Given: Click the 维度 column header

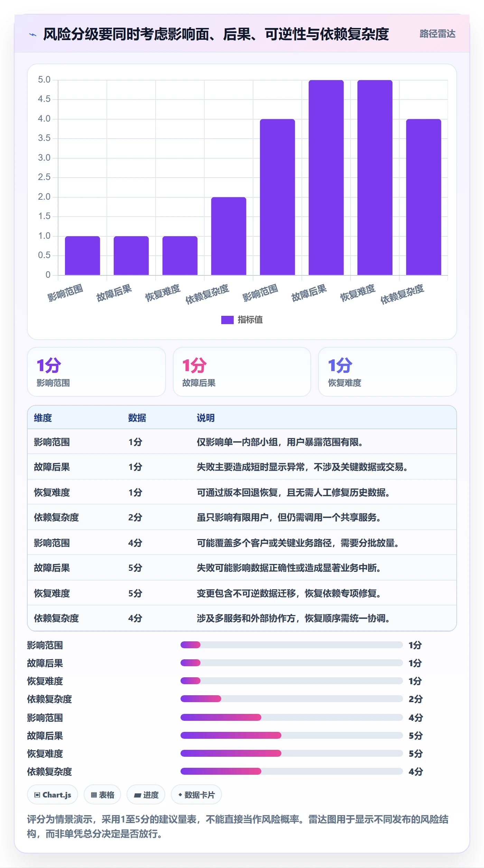Looking at the screenshot, I should pyautogui.click(x=43, y=418).
